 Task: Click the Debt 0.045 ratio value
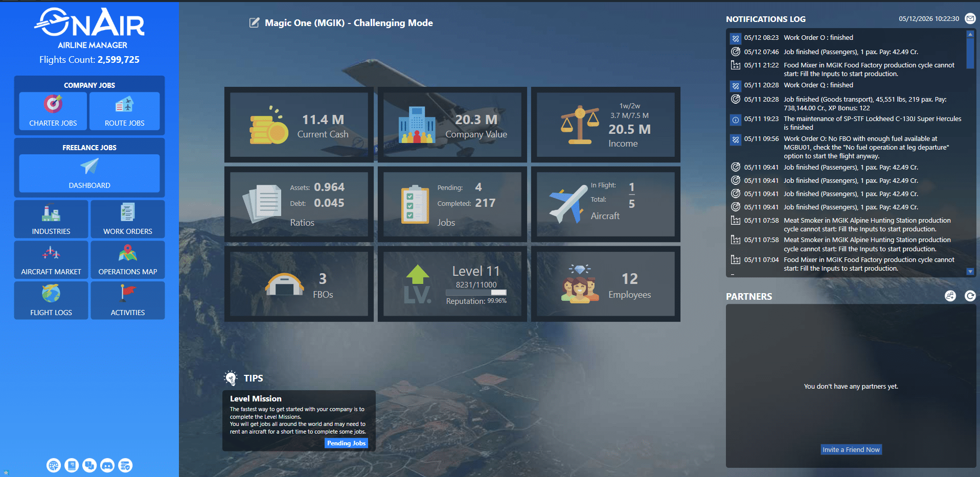329,203
